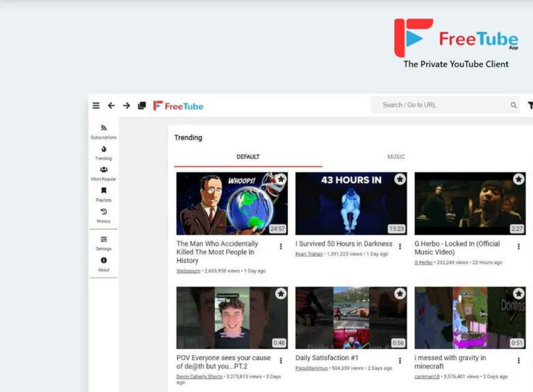Play the Daily Satisfaction #1 thumbnail
Image resolution: width=533 pixels, height=392 pixels.
(351, 318)
